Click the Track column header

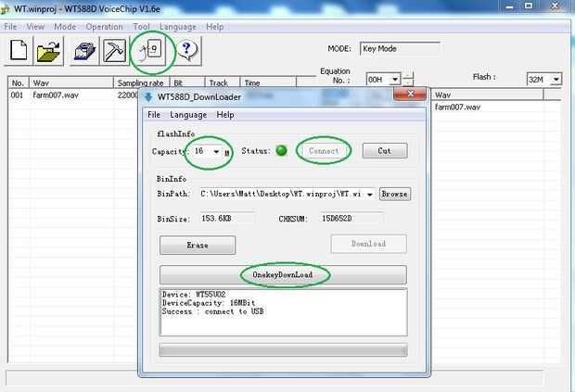click(223, 82)
